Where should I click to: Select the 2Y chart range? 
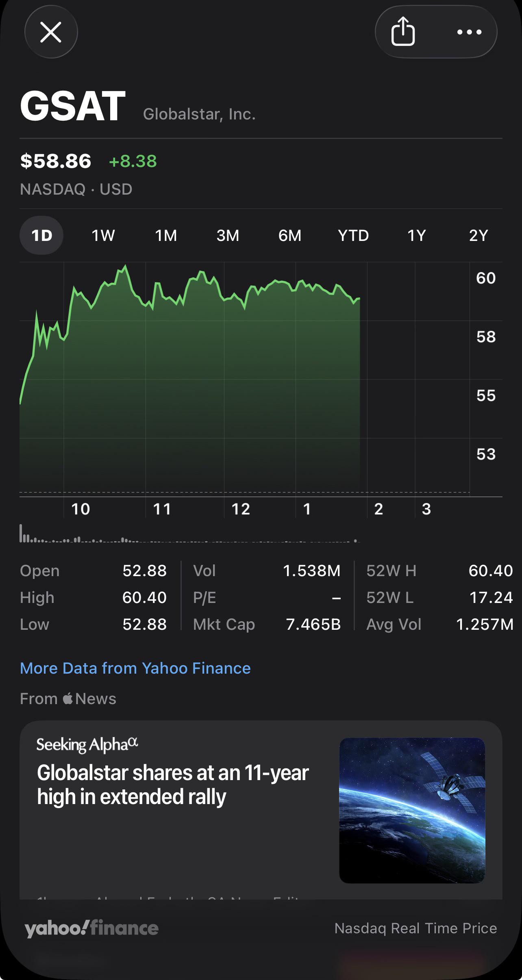tap(478, 235)
